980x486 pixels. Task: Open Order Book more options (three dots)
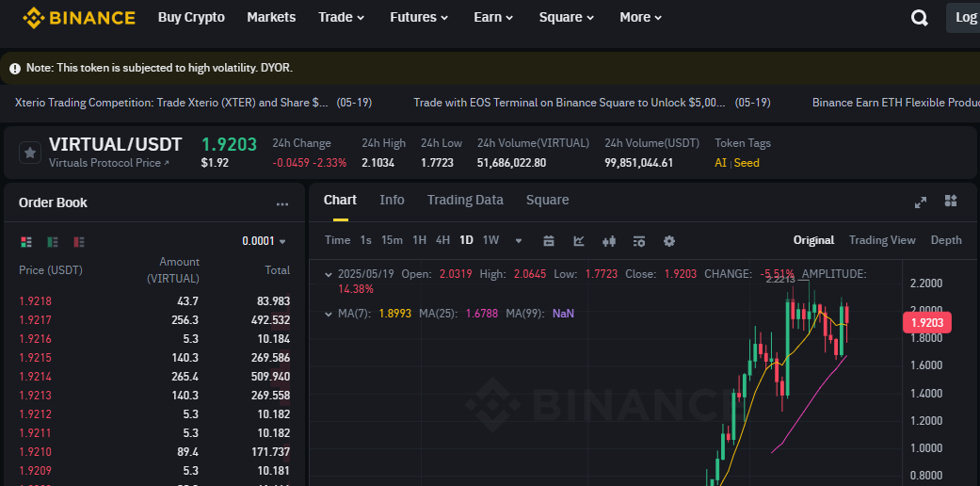(x=282, y=203)
